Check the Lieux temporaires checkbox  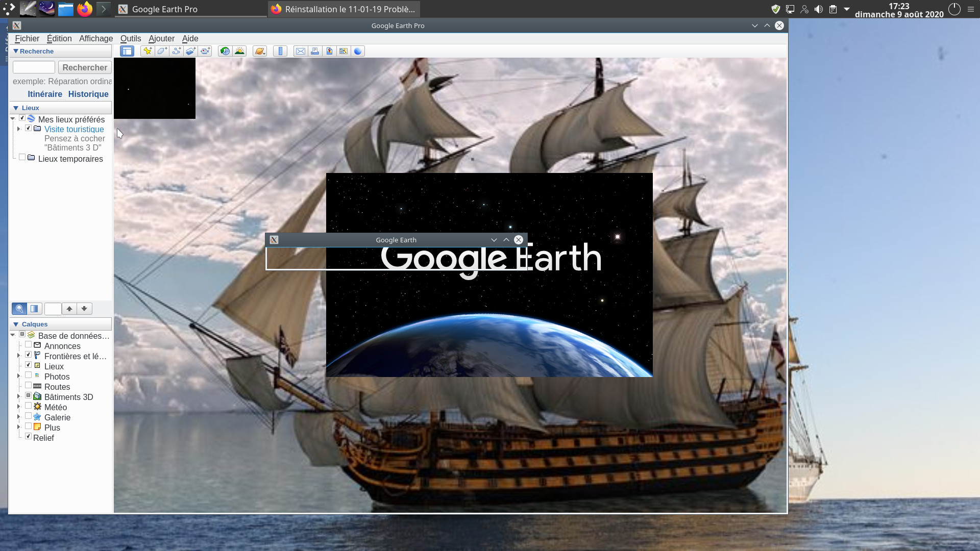click(22, 158)
